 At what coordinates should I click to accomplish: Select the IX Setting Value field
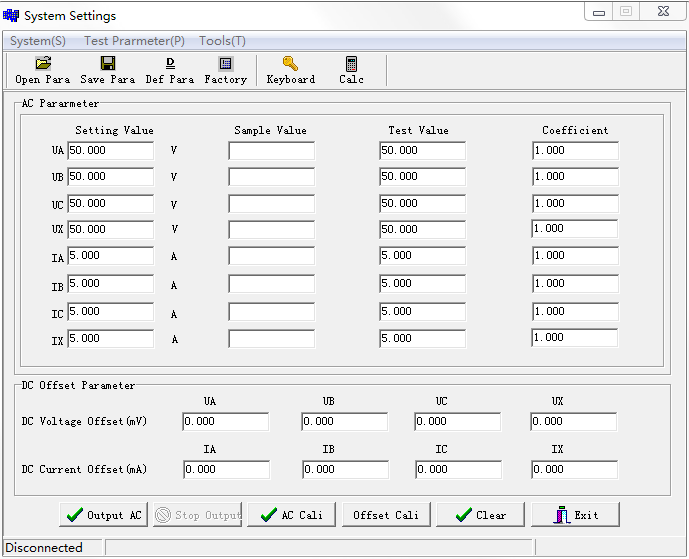click(x=111, y=339)
